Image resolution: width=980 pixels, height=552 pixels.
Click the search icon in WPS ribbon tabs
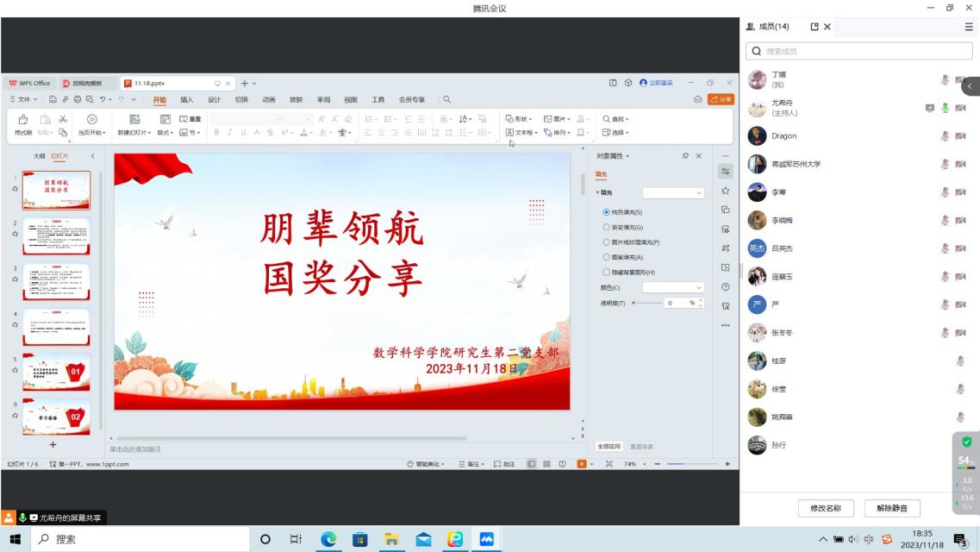446,99
